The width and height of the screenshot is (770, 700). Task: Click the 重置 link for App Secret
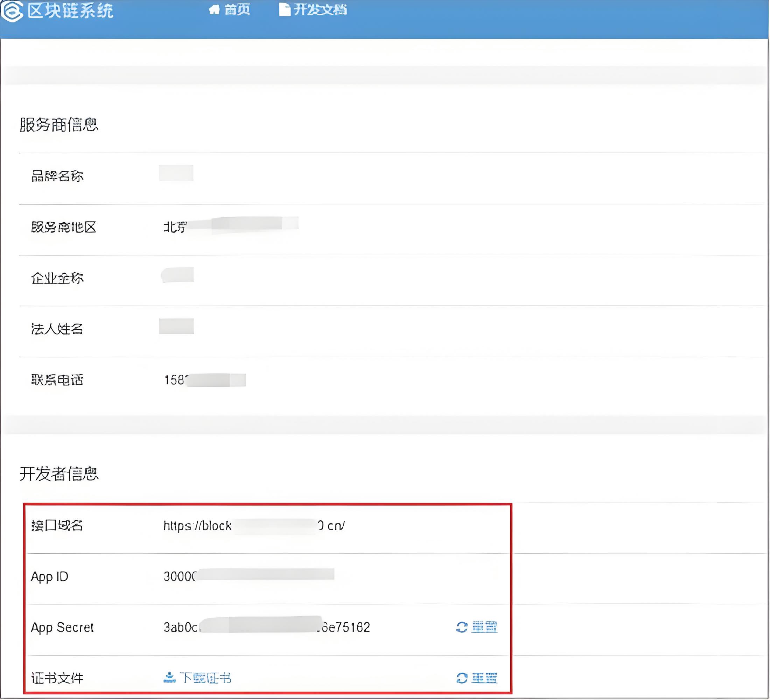[484, 627]
